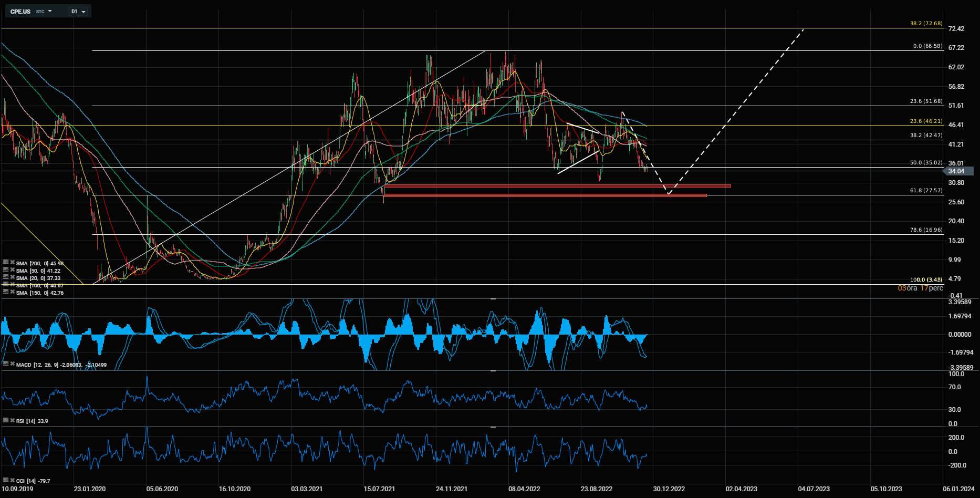Click the CPE.US symbol name
The image size is (980, 498).
click(x=20, y=12)
